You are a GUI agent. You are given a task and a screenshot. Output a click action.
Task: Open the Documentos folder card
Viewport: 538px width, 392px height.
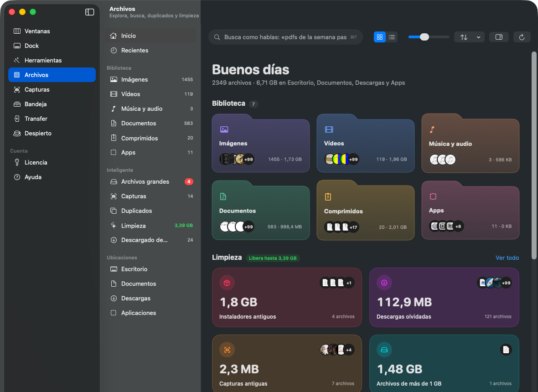pos(261,210)
